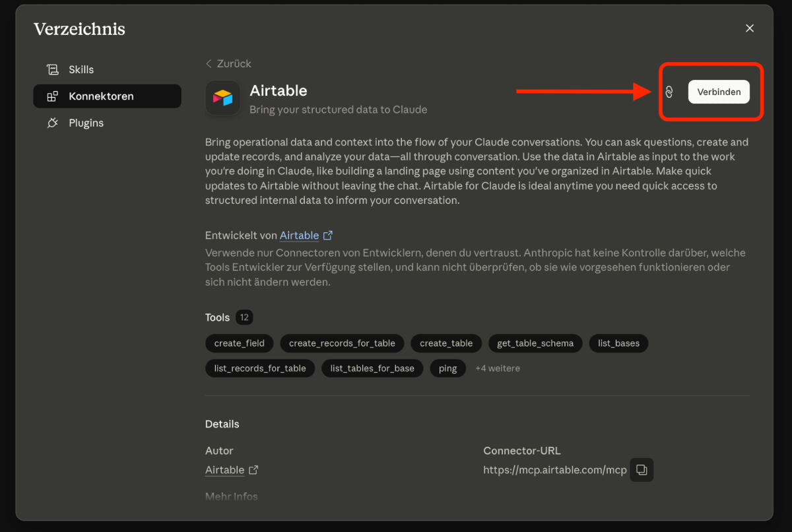Viewport: 792px width, 532px height.
Task: Close the Verzeichnis dialog
Action: click(750, 28)
